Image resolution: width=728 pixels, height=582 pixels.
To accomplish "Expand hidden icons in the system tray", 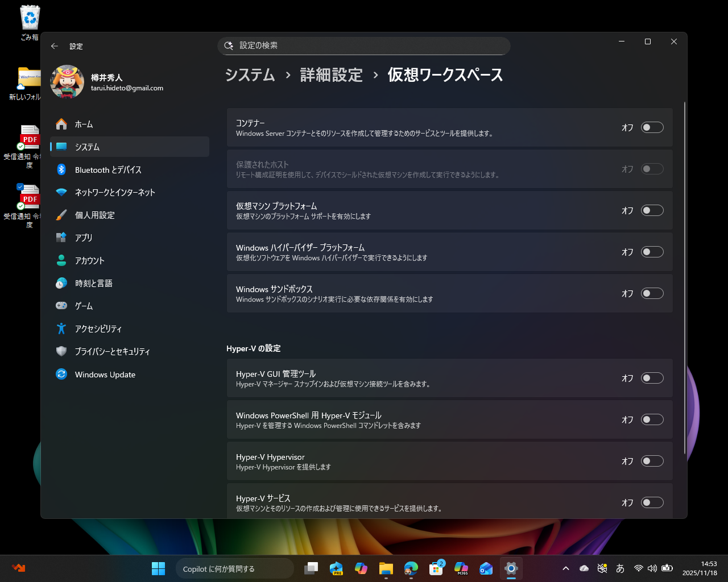I will 566,568.
